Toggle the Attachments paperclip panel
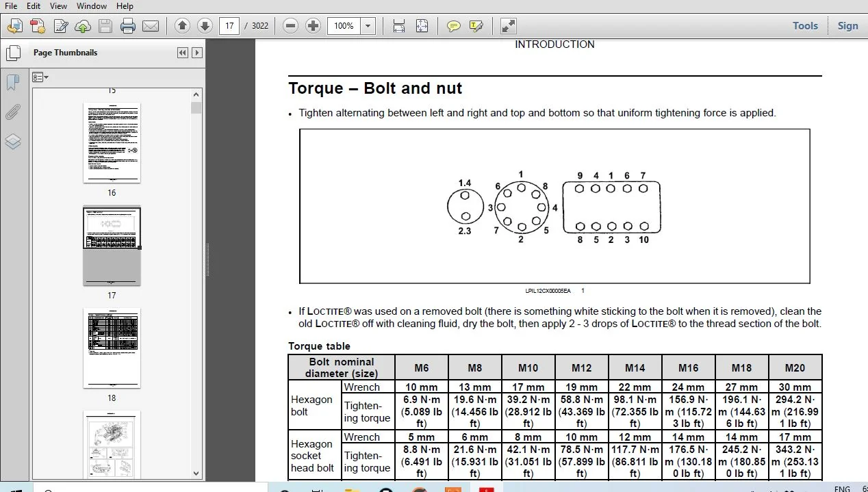This screenshot has height=492, width=868. click(12, 112)
